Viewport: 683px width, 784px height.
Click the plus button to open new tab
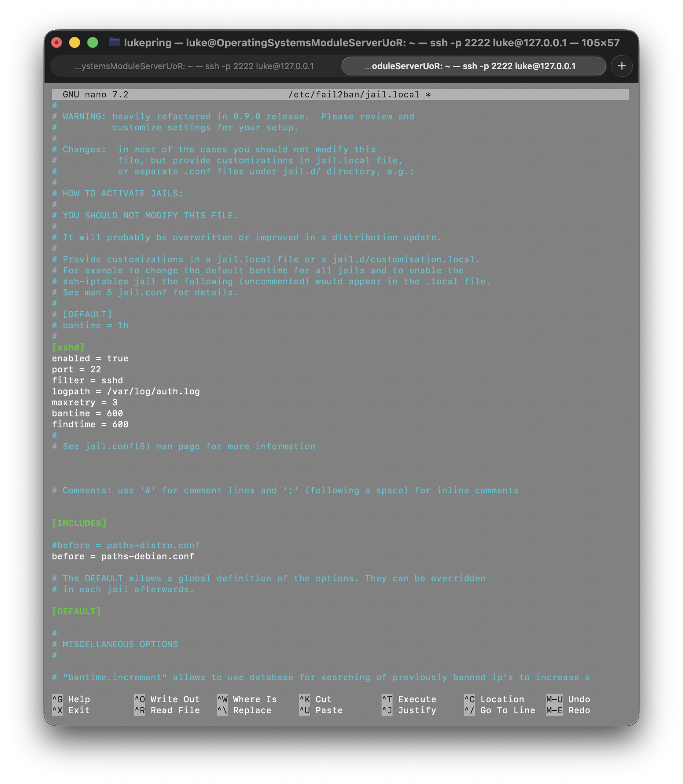(621, 66)
